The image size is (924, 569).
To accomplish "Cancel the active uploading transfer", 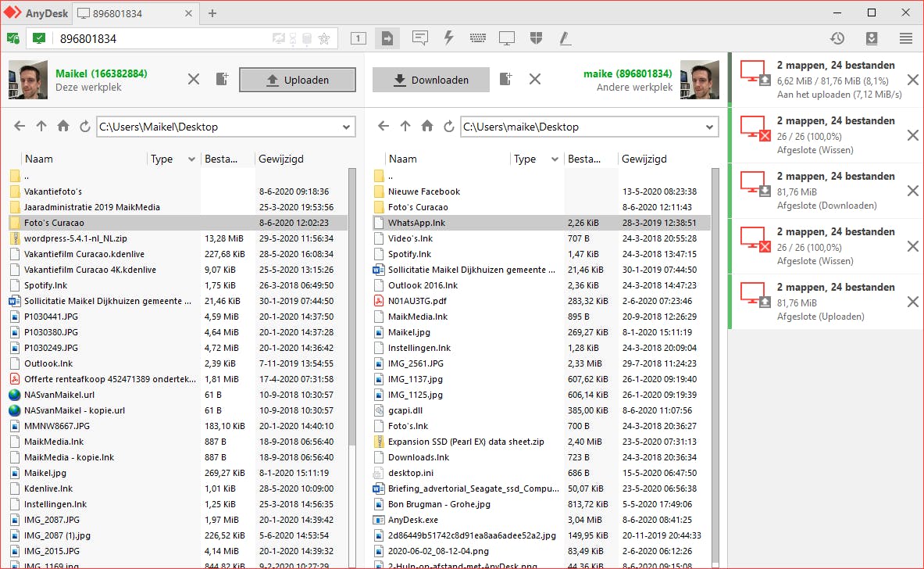I will [912, 80].
